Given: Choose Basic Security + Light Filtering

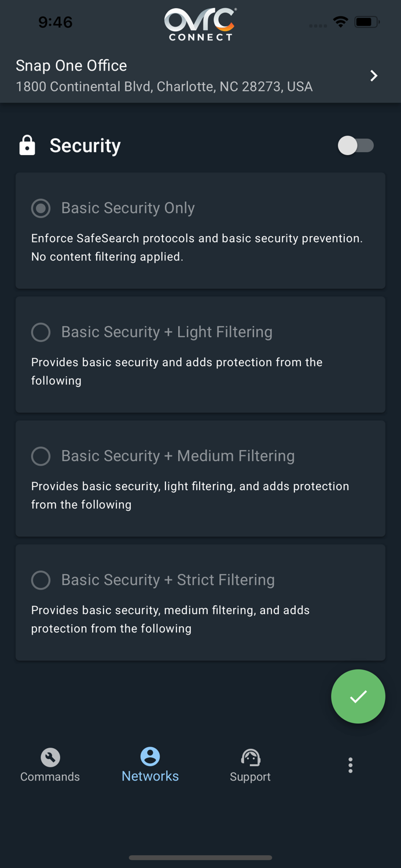Looking at the screenshot, I should pyautogui.click(x=41, y=332).
